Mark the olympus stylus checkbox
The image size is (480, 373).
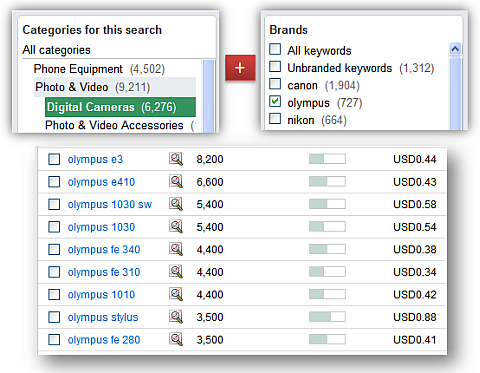point(54,317)
